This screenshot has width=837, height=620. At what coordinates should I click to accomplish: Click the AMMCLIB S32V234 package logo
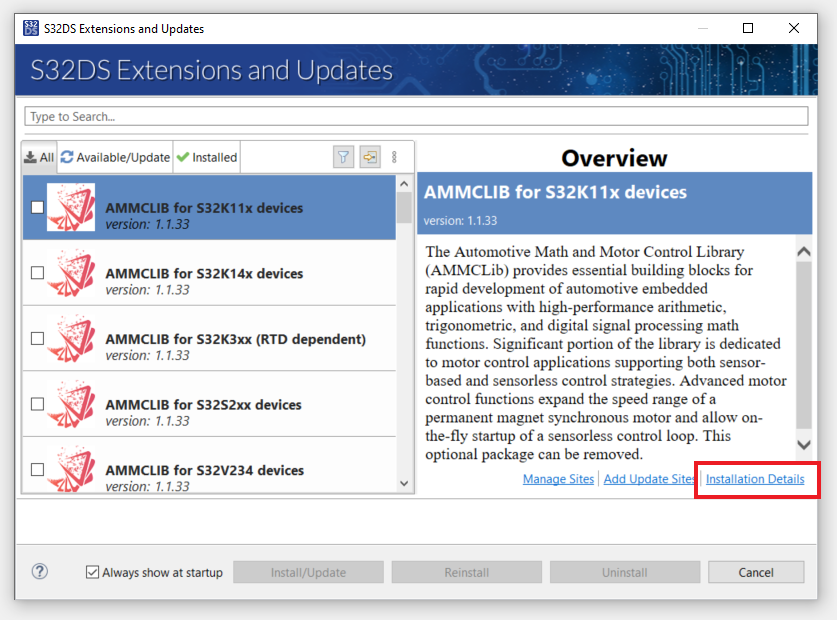click(71, 468)
